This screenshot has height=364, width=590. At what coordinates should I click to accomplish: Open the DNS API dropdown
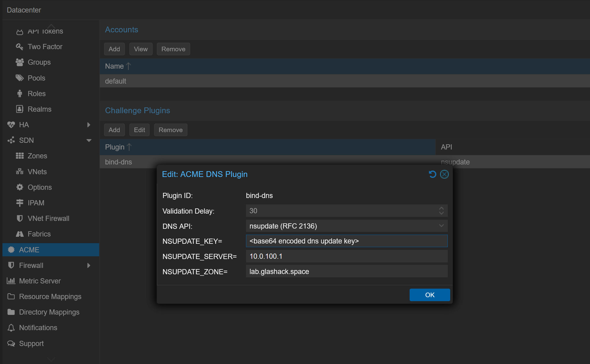tap(441, 226)
